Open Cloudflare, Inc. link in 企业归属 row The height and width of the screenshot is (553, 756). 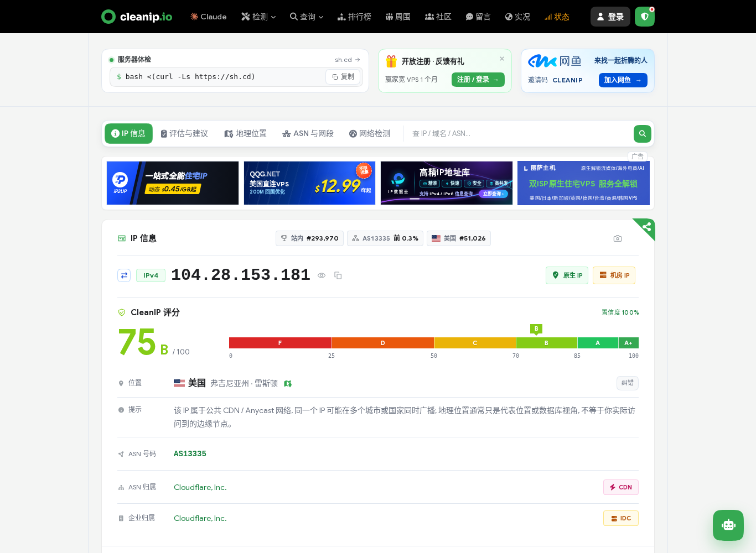pyautogui.click(x=200, y=518)
